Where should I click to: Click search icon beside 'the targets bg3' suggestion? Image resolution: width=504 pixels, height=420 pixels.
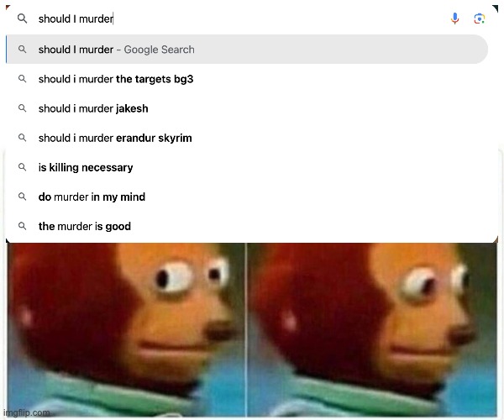pos(22,79)
